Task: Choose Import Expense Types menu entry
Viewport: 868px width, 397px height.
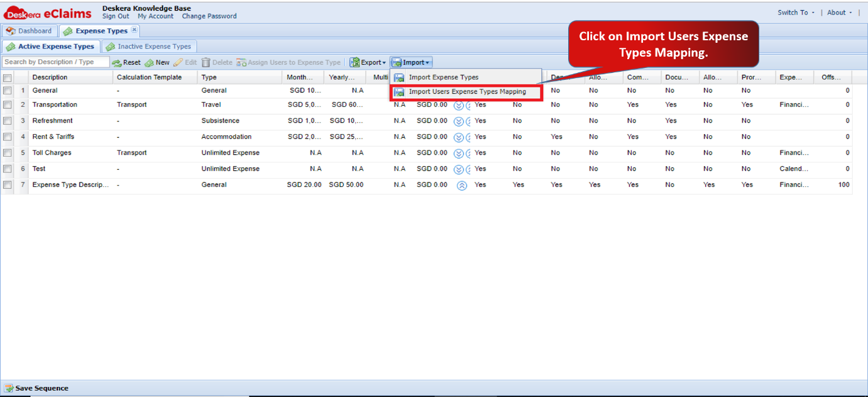Action: (x=465, y=77)
